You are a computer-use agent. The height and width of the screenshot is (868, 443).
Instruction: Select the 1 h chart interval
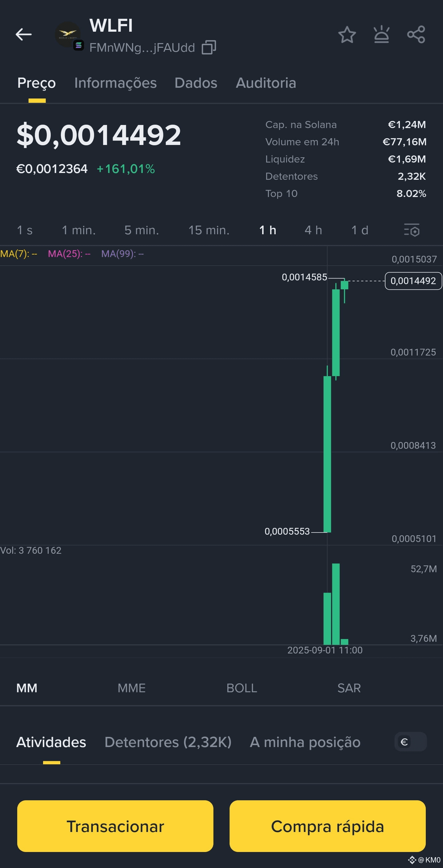pyautogui.click(x=268, y=230)
